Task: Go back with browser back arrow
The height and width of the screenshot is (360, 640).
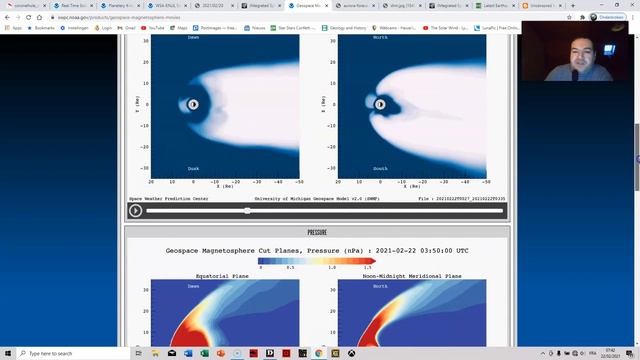Action: click(7, 17)
